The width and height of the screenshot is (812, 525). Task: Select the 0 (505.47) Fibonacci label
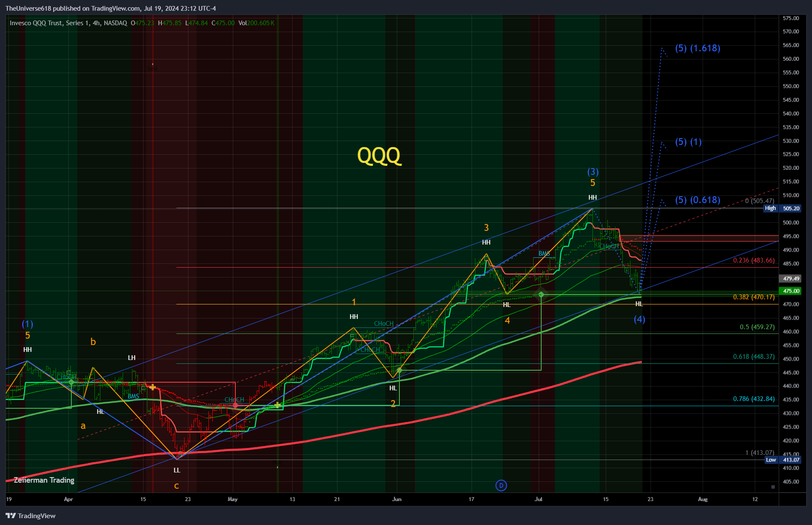point(759,201)
